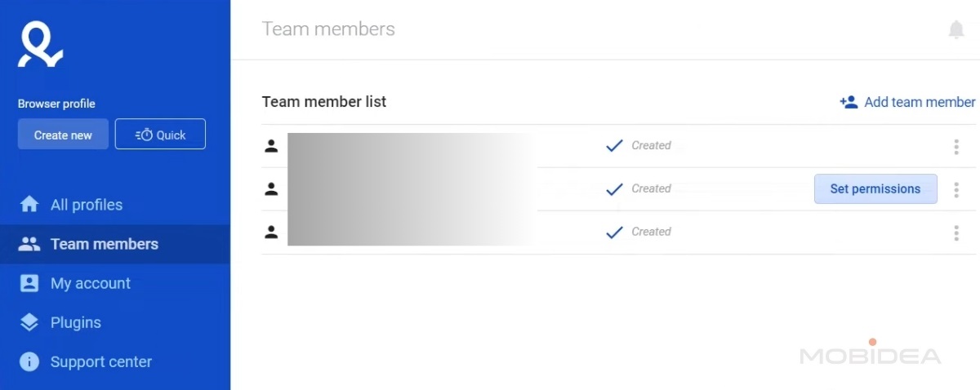Click the first team member's person icon
The height and width of the screenshot is (390, 980).
(271, 146)
